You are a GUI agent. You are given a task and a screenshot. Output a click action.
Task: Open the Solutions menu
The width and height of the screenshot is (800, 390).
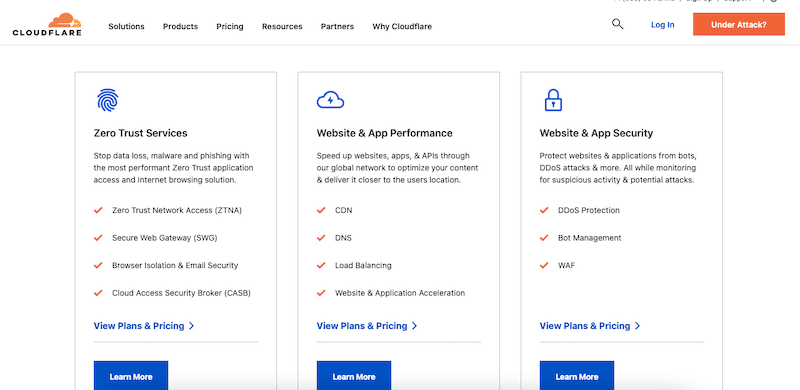(x=127, y=27)
